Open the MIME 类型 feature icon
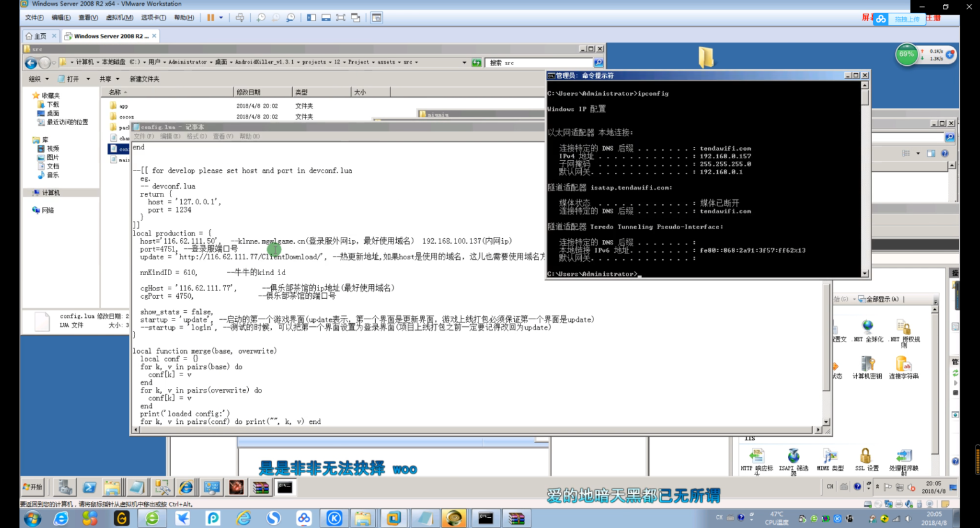Screen dimensions: 980x528 [829, 458]
